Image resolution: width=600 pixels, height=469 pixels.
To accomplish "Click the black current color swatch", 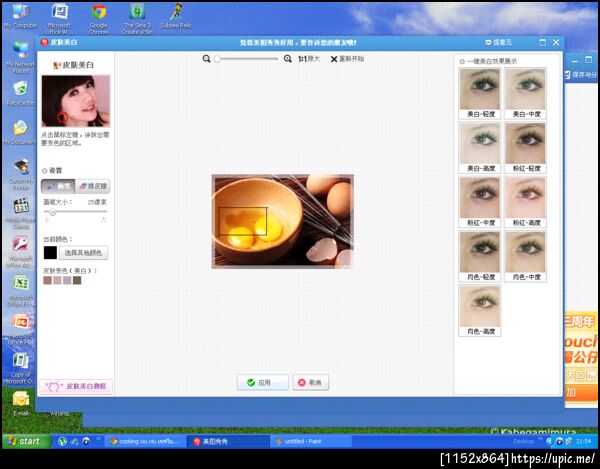I will pyautogui.click(x=50, y=252).
